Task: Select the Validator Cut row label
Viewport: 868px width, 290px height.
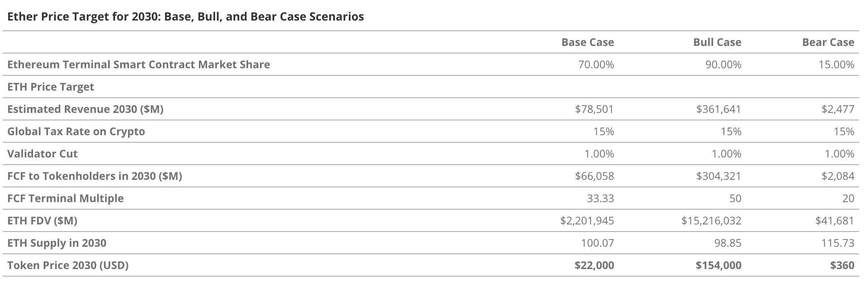Action: [42, 154]
